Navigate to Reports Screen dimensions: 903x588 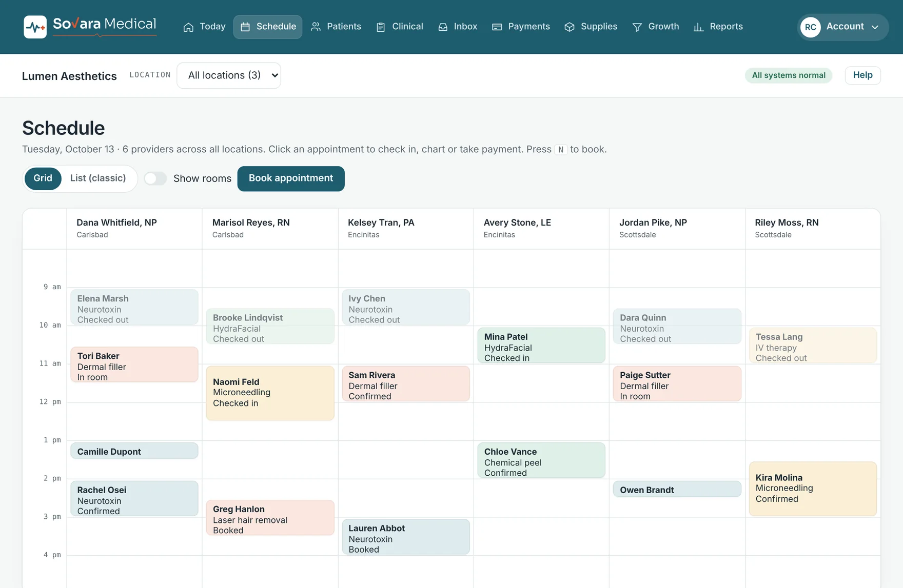(718, 27)
